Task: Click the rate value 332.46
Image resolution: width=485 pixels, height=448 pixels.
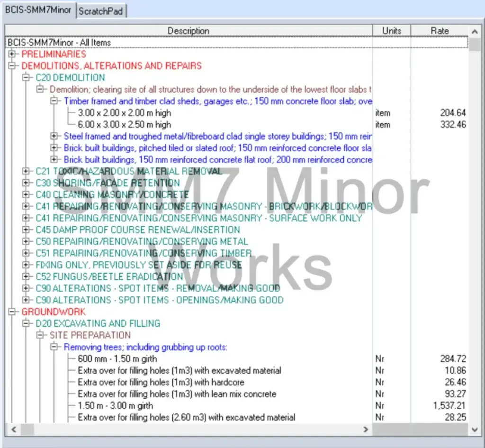Action: (x=453, y=125)
